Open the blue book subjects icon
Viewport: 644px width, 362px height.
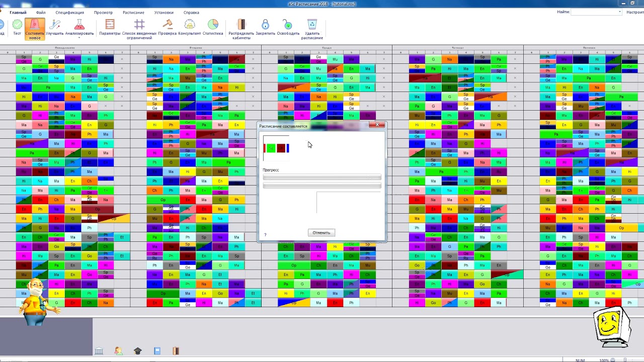coord(157,351)
